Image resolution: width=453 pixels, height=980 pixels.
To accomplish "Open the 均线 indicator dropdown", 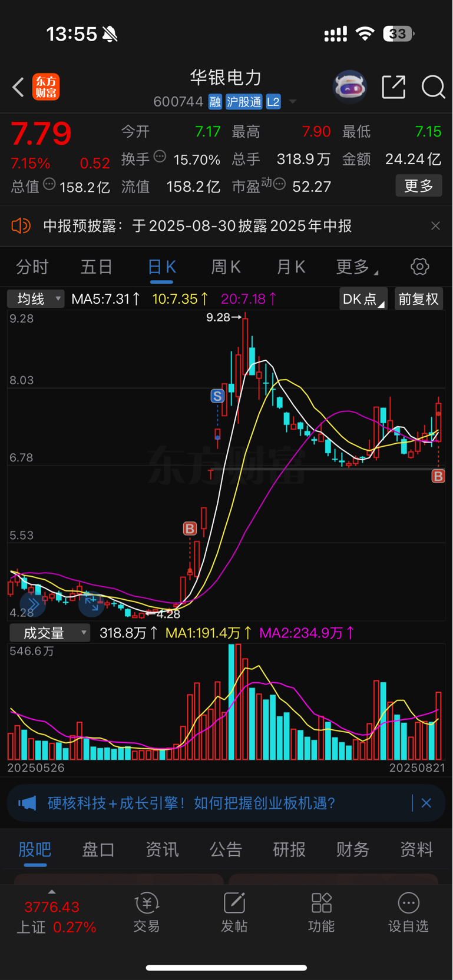I will point(36,299).
